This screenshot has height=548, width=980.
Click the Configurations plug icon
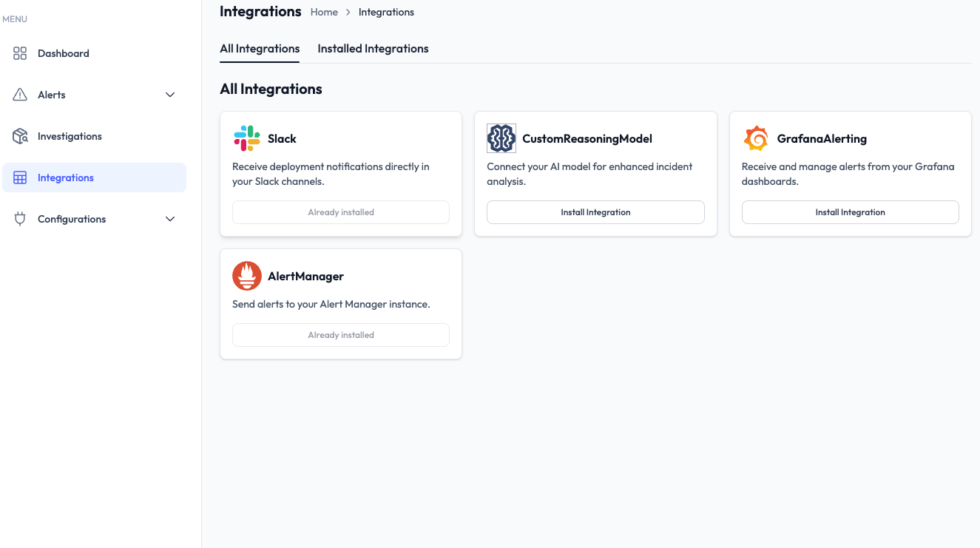click(x=20, y=219)
